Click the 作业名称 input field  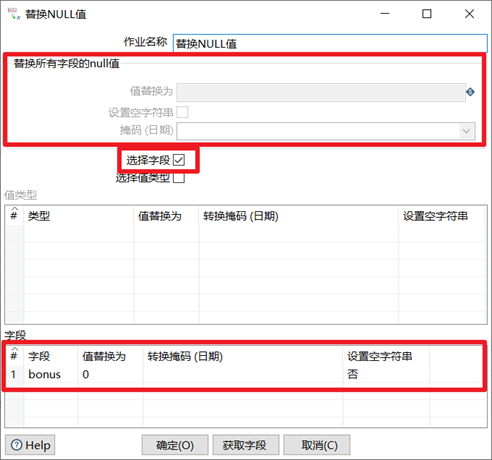[x=330, y=43]
